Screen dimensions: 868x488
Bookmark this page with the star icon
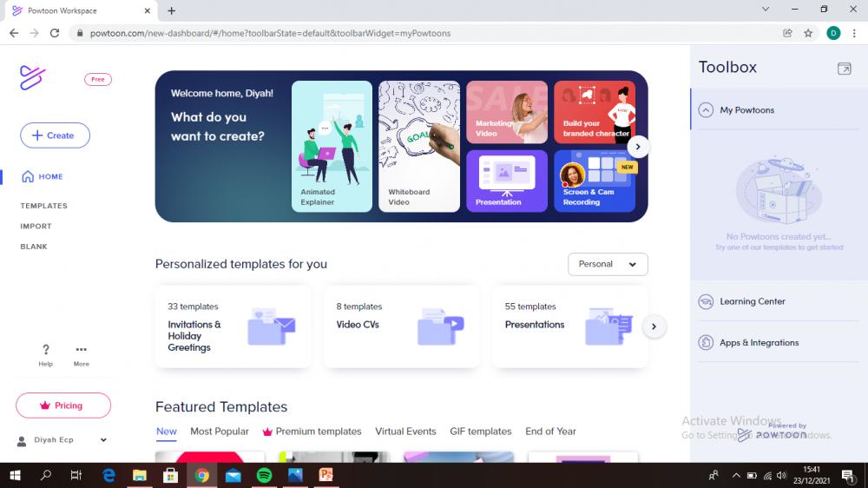[808, 33]
